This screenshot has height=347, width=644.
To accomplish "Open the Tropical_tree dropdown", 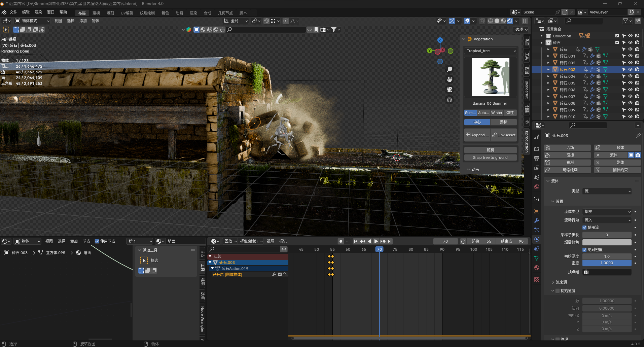I will tap(490, 51).
